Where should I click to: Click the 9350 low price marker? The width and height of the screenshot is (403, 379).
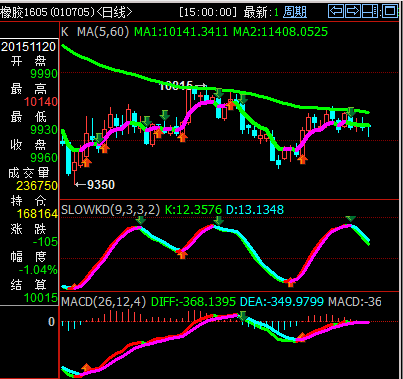(95, 184)
